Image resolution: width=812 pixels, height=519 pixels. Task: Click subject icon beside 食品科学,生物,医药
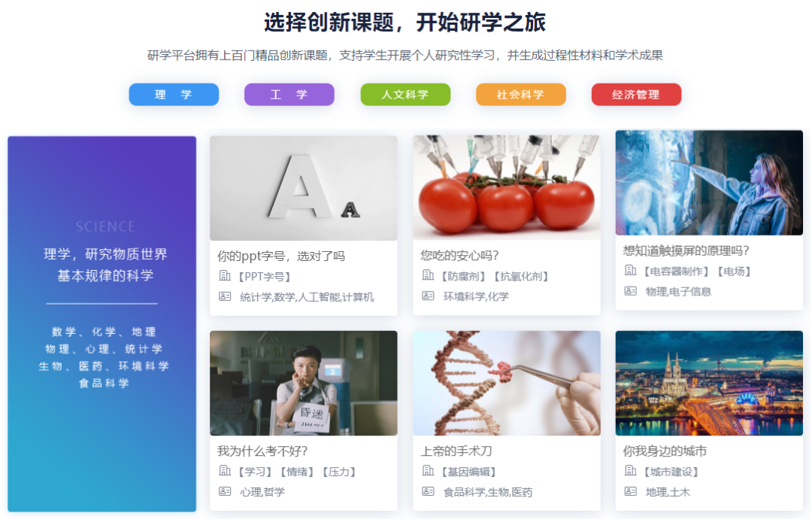pyautogui.click(x=428, y=492)
